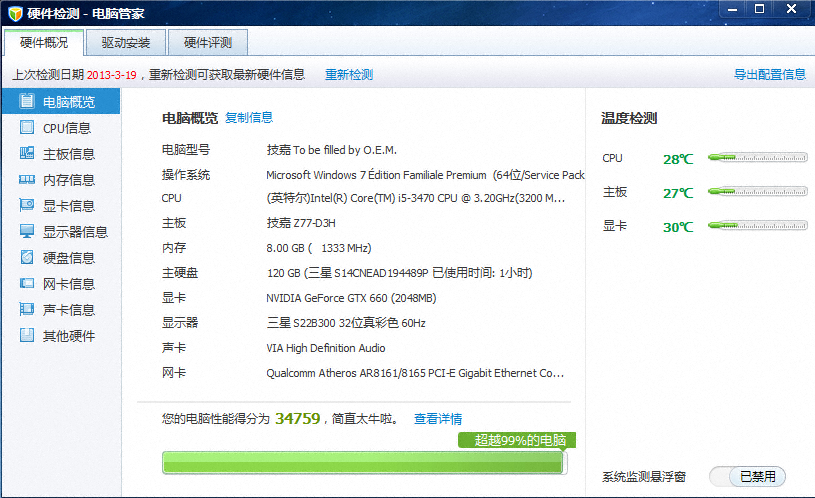815x498 pixels.
Task: Switch to the 硬件评测 tab
Action: click(207, 43)
